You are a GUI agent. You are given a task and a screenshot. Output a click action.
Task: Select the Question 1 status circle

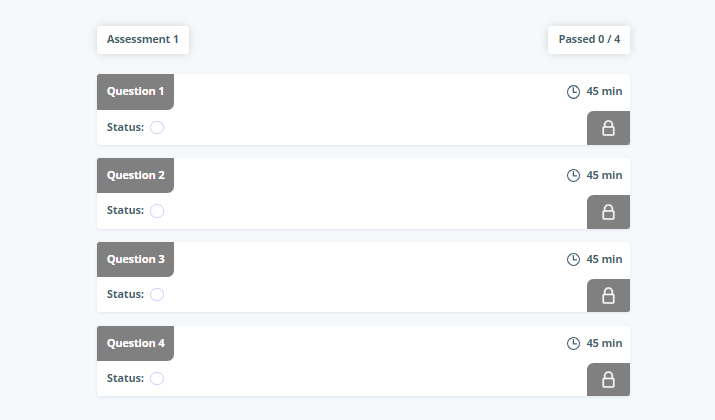[x=157, y=127]
